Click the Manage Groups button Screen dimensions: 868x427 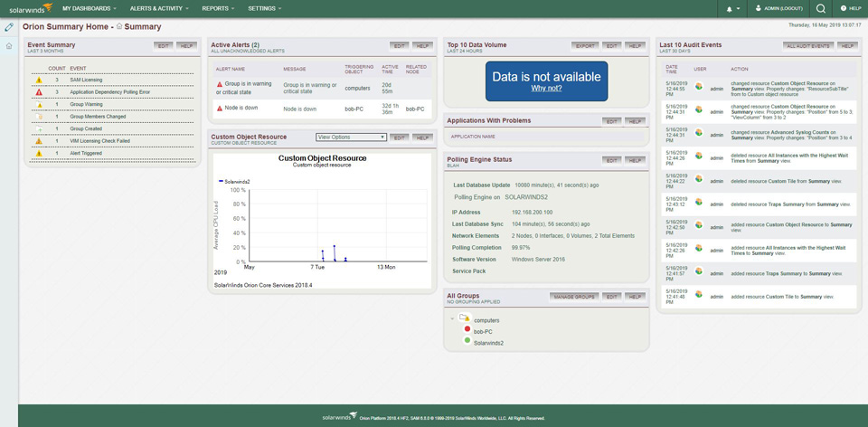click(574, 297)
